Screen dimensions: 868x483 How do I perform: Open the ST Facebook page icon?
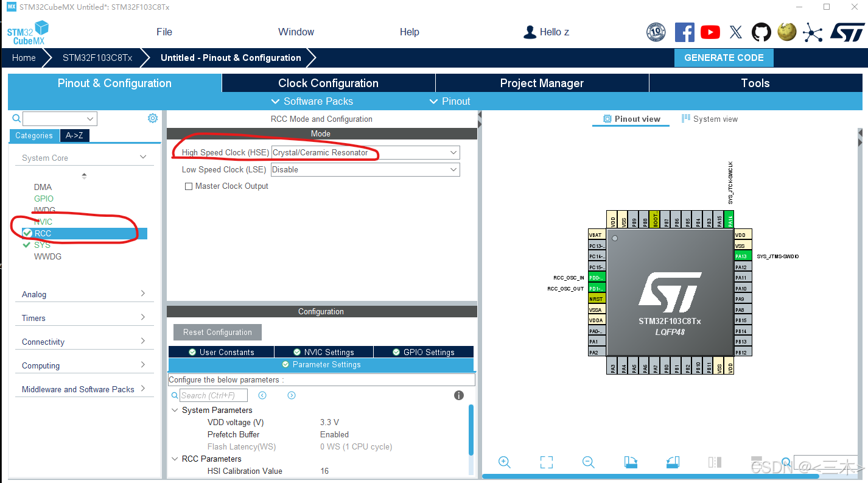684,32
